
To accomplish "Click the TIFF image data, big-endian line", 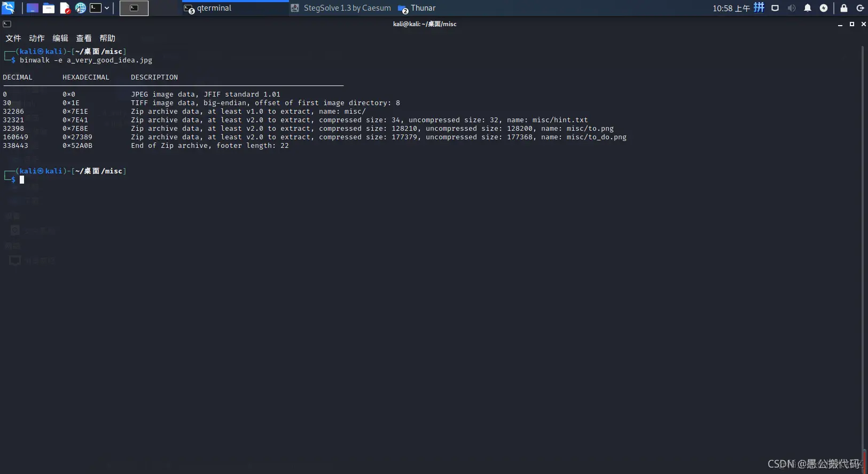I will tap(265, 103).
